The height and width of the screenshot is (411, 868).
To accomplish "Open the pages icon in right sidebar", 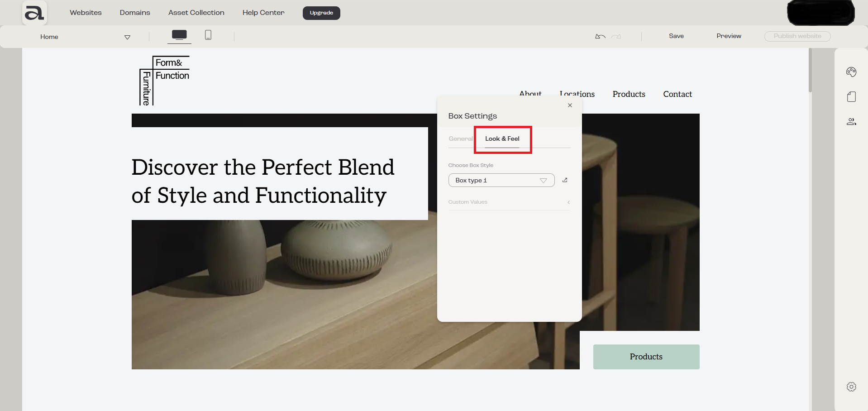I will click(x=851, y=96).
